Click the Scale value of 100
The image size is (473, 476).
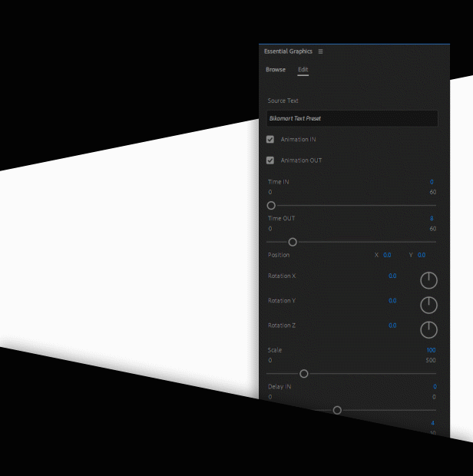[x=432, y=350]
